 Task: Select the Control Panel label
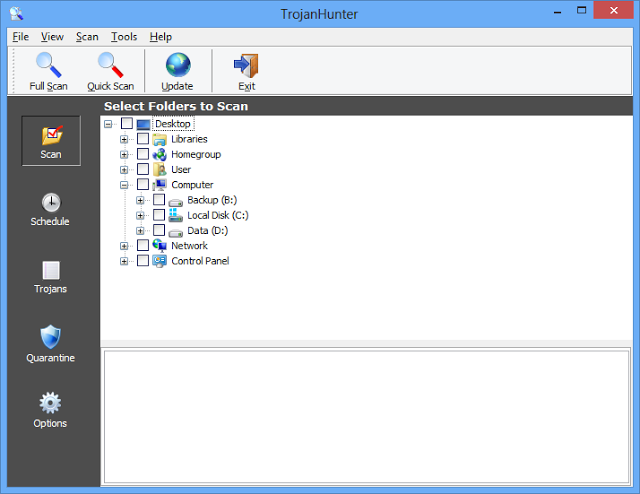(200, 261)
